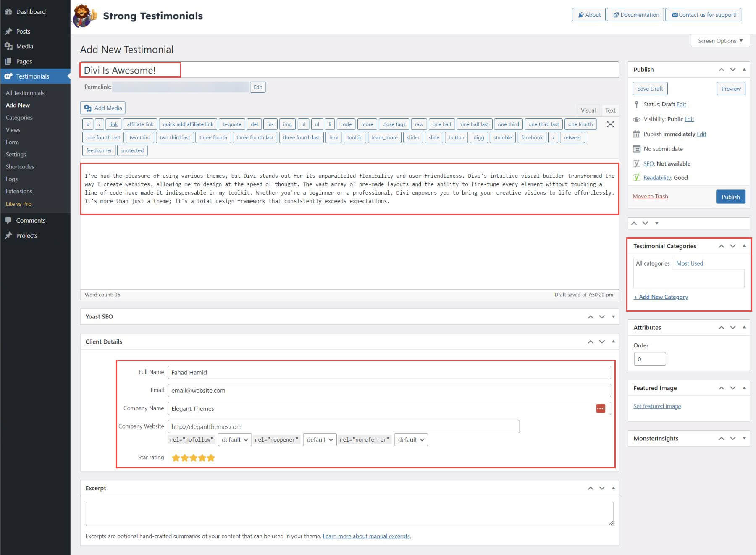The image size is (756, 555).
Task: Open the default dropdown next to nofollow
Action: pos(234,439)
